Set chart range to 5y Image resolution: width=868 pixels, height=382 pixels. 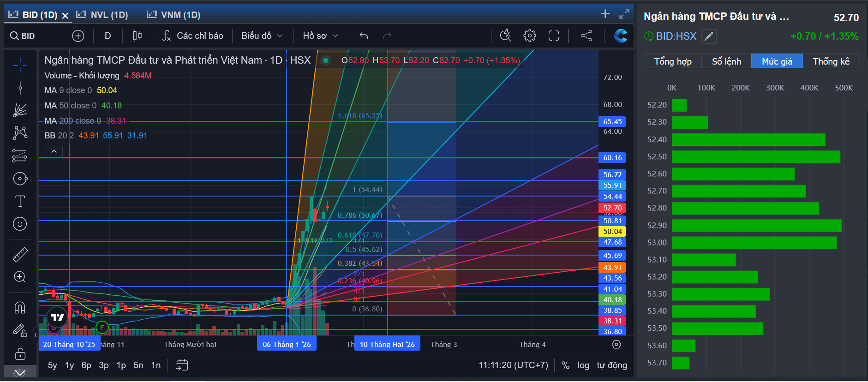(53, 365)
